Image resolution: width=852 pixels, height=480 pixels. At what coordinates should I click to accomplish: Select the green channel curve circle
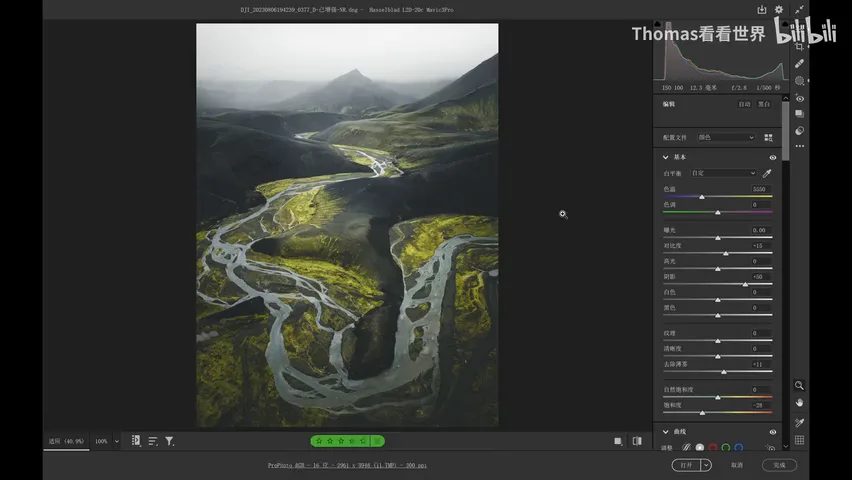pyautogui.click(x=726, y=447)
